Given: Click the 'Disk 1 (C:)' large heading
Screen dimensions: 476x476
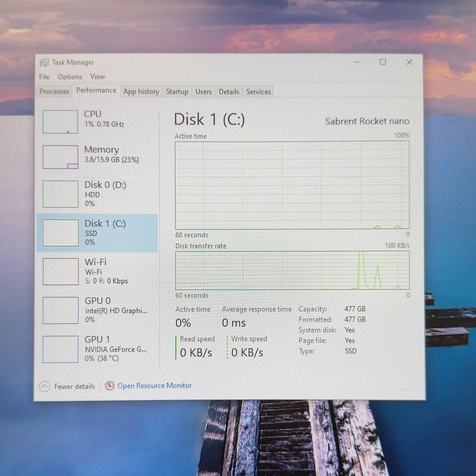Looking at the screenshot, I should [x=209, y=119].
